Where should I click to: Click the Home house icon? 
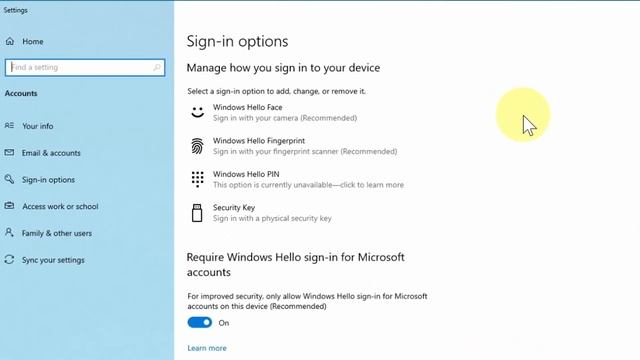[10, 41]
